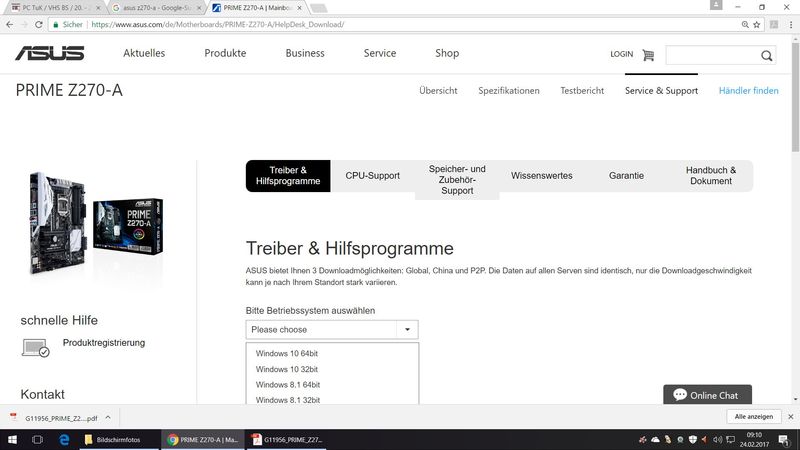Open Chrome three-dot menu
Image resolution: width=800 pixels, height=450 pixels.
pos(791,24)
